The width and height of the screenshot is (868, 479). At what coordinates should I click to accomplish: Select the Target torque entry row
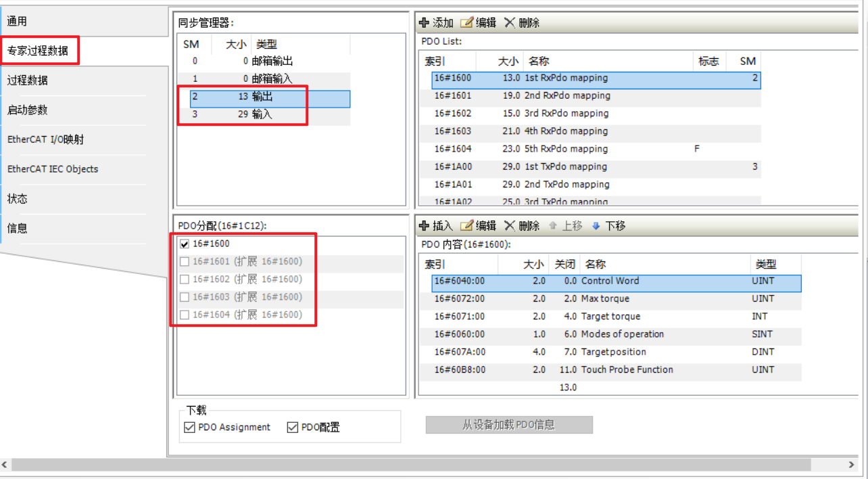click(610, 317)
